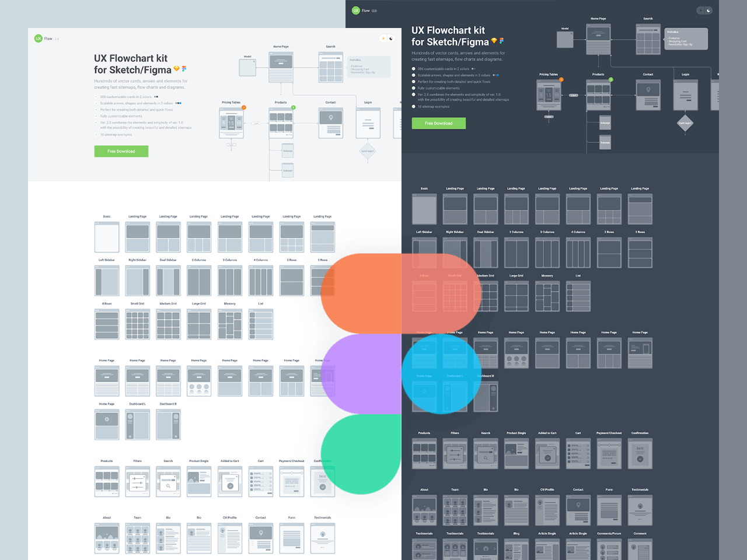Click the Masonry card in the light grid
This screenshot has width=747, height=560.
(230, 324)
